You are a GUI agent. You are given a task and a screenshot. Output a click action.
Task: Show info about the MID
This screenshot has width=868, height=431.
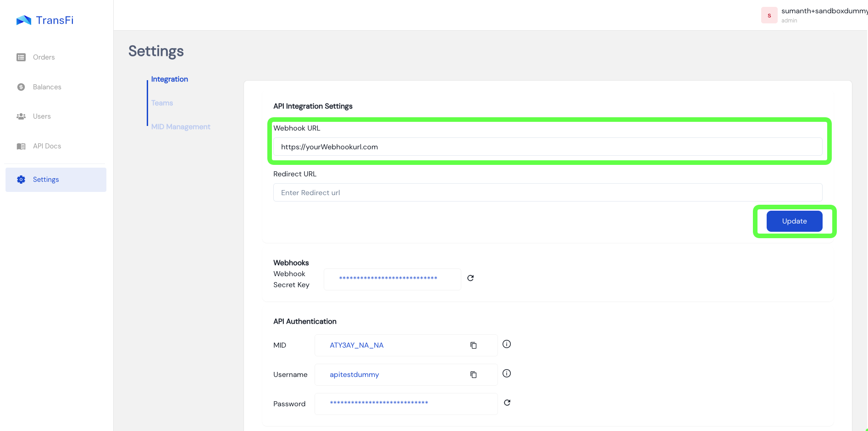(x=507, y=344)
